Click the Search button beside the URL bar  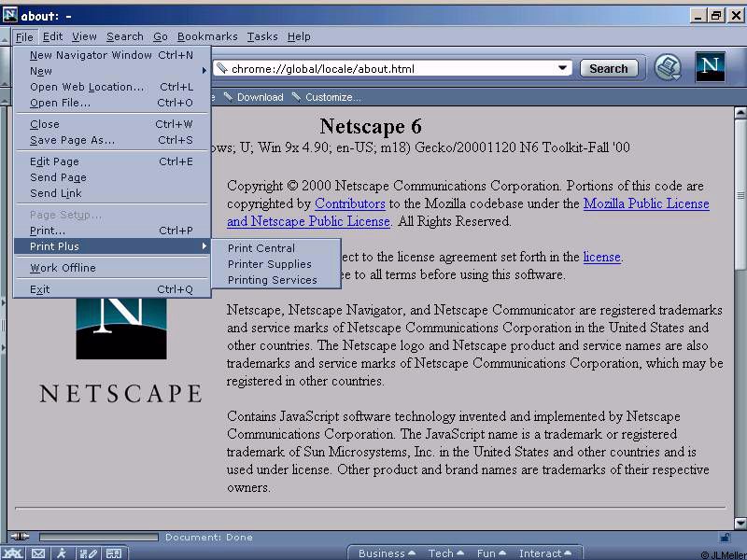click(x=609, y=68)
